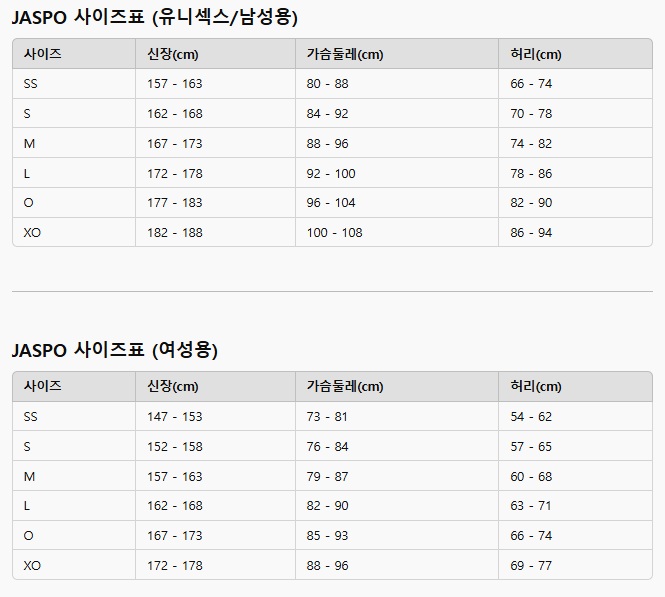Click the chest value 100 - 108

click(334, 232)
